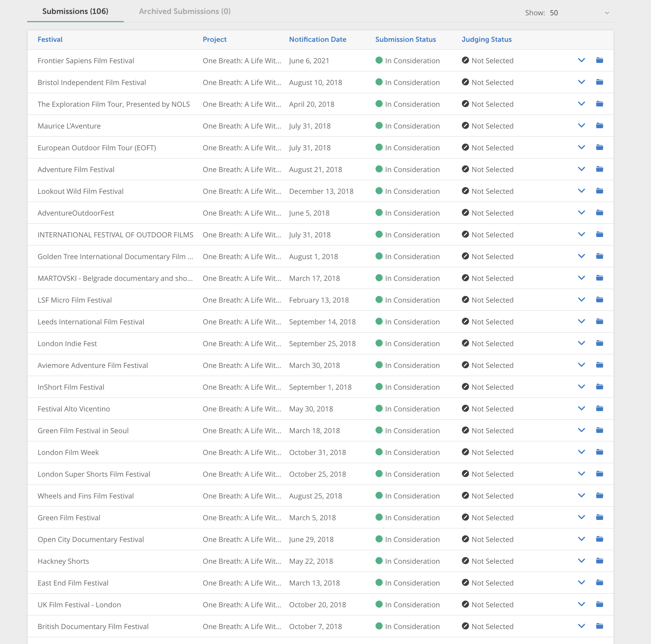Open folder icon for Adventure Film Festival

coord(600,169)
